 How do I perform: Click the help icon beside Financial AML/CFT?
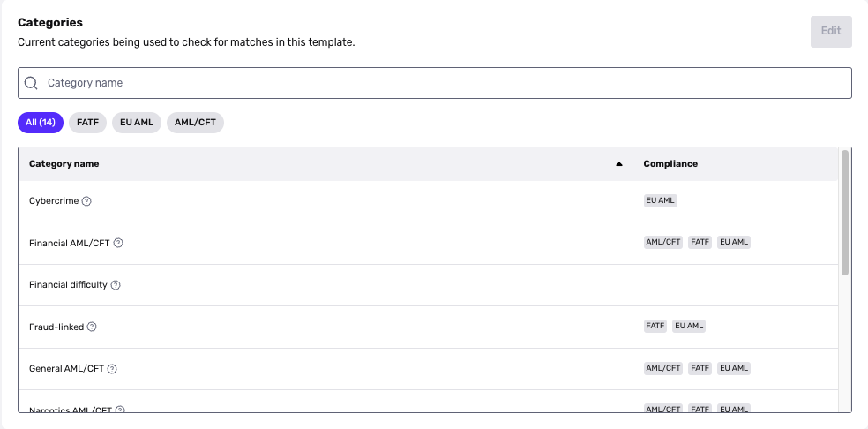tap(118, 243)
